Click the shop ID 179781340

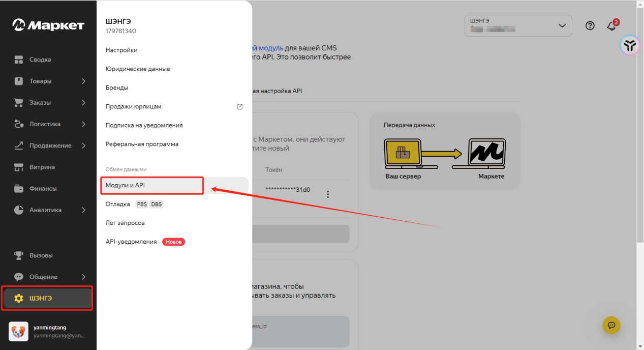tap(121, 31)
